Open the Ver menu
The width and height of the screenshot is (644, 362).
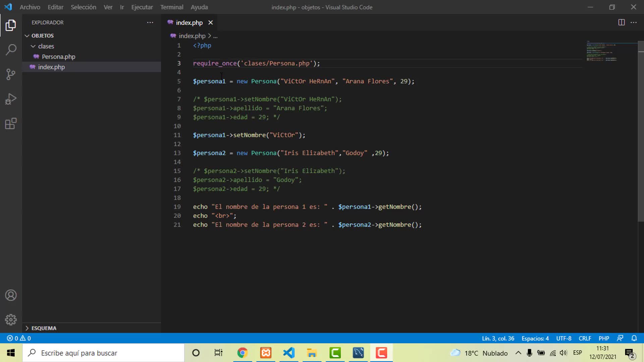pos(108,7)
